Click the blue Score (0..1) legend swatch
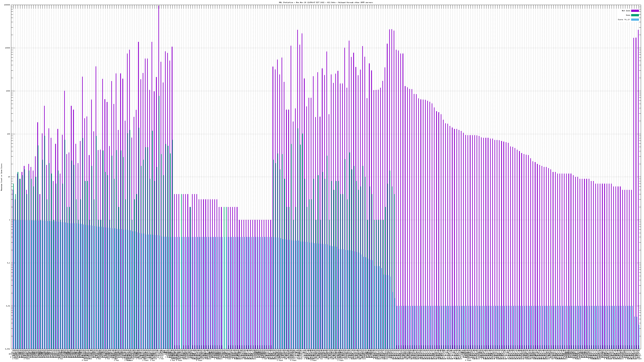 pyautogui.click(x=635, y=20)
